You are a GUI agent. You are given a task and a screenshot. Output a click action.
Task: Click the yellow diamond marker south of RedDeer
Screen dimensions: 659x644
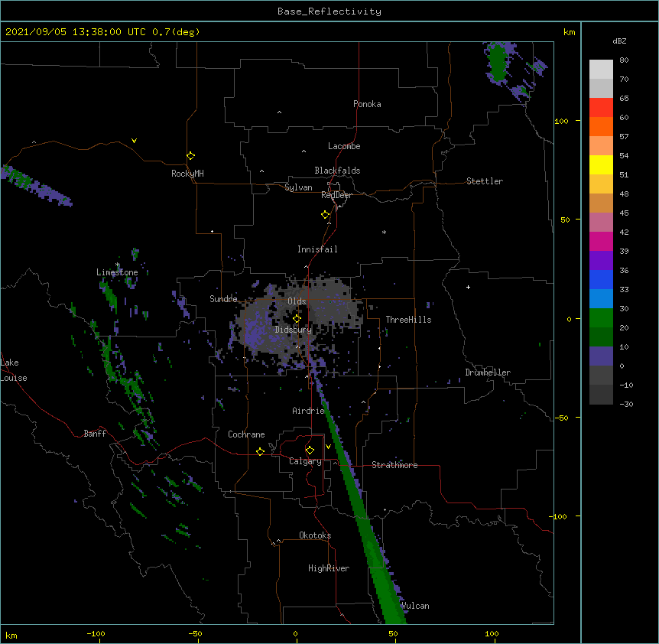(325, 215)
